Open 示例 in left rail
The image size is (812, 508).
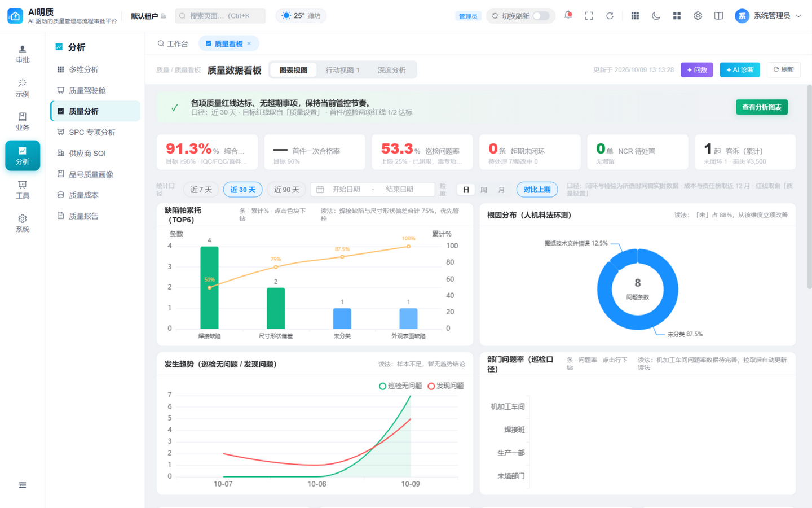click(23, 88)
